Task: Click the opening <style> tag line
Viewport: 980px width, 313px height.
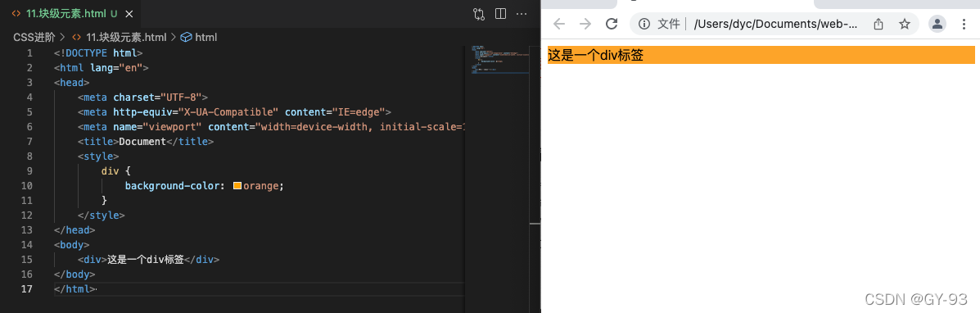Action: [x=98, y=156]
